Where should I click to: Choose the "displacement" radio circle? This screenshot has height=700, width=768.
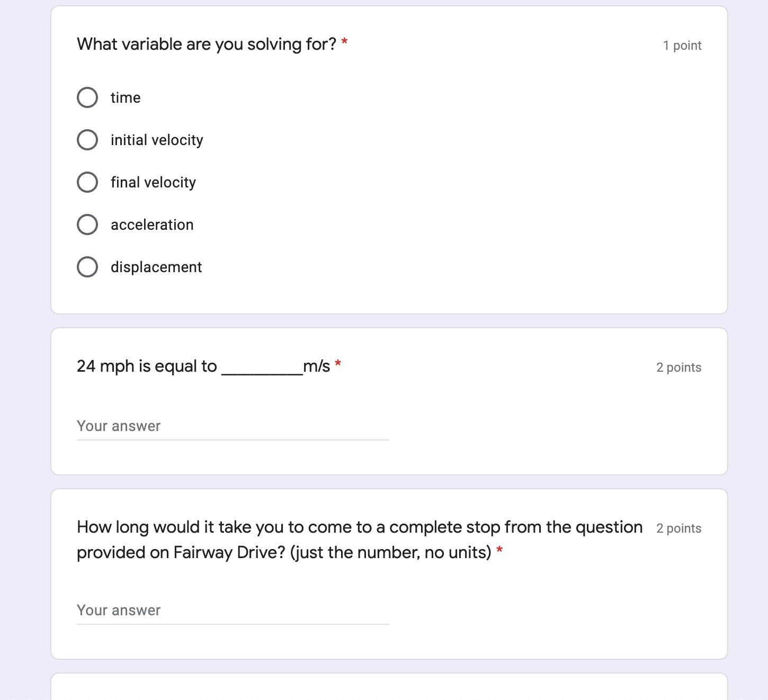click(x=87, y=267)
